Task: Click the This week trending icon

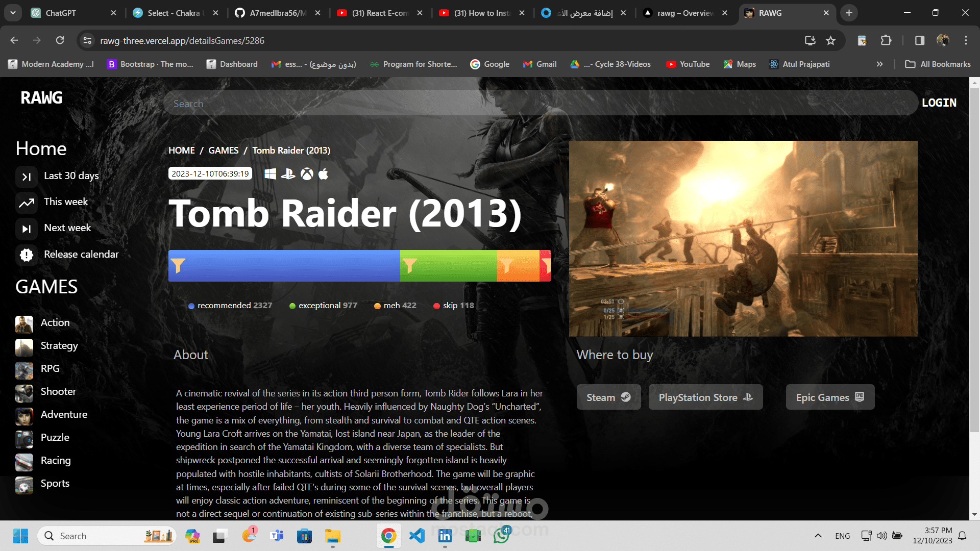Action: pos(27,203)
